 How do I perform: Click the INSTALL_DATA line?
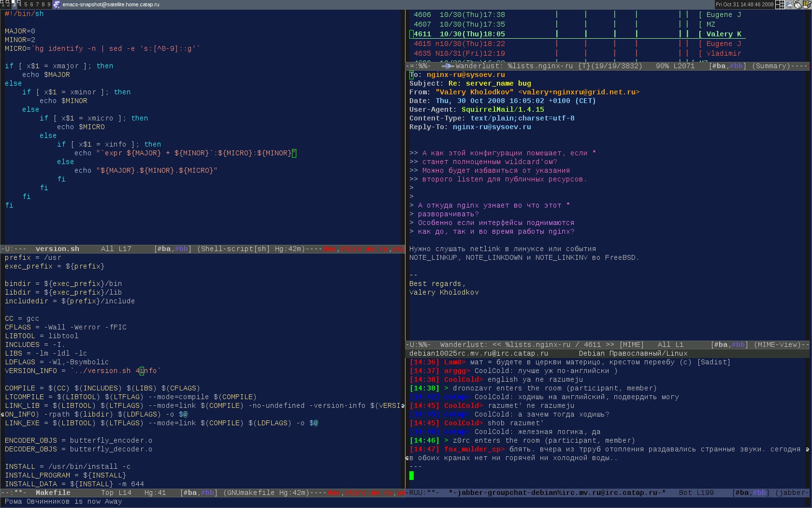(x=74, y=484)
